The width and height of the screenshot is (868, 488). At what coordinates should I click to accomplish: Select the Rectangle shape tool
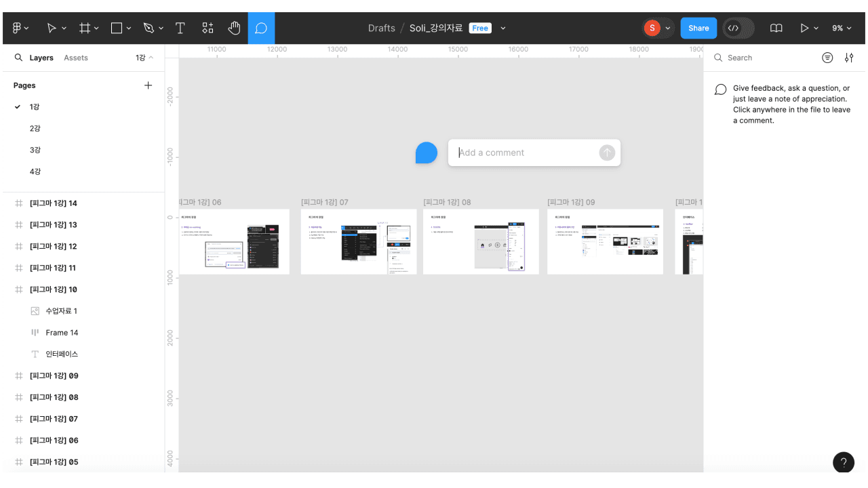[117, 28]
